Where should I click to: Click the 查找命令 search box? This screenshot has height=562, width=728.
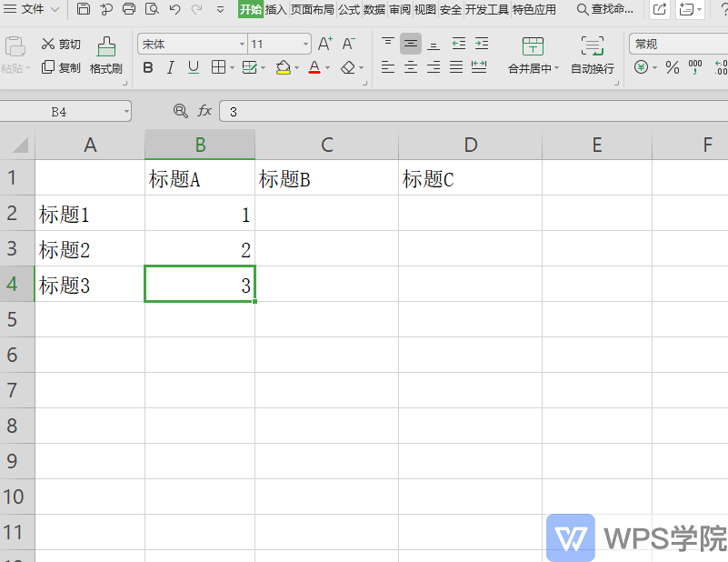[604, 9]
